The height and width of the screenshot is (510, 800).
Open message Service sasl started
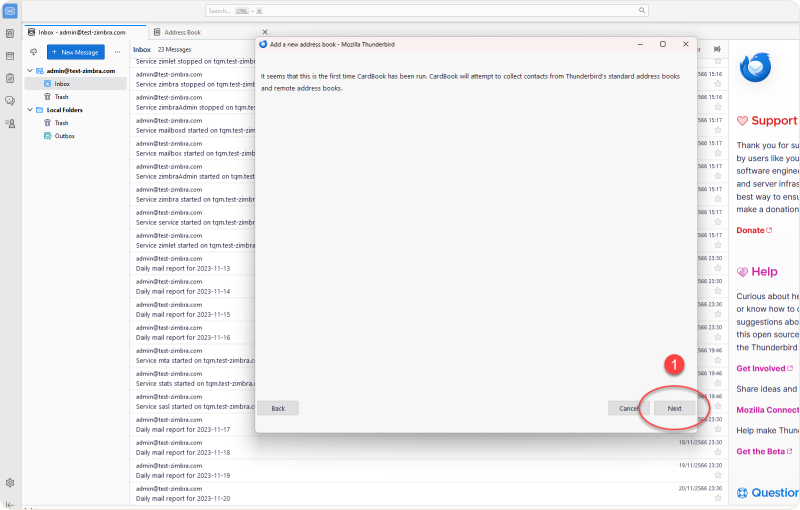click(x=194, y=401)
